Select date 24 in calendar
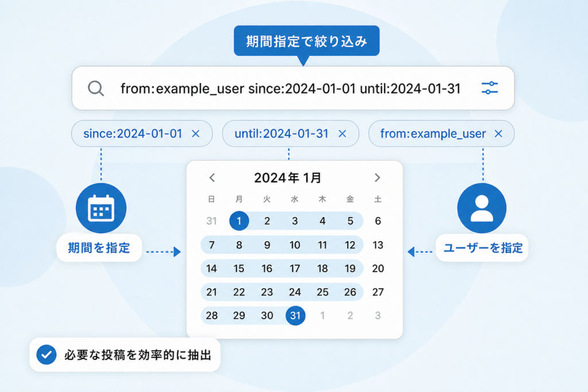The width and height of the screenshot is (588, 392). pyautogui.click(x=295, y=292)
